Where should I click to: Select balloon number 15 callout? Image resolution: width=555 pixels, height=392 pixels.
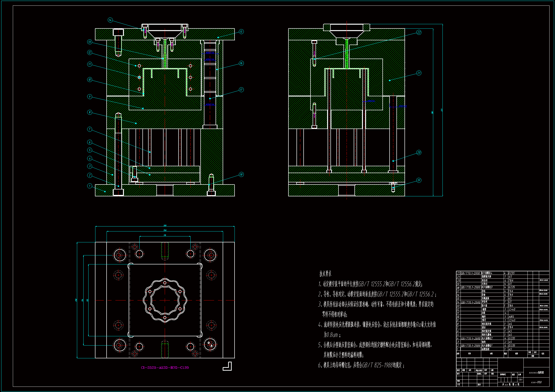coord(241,32)
